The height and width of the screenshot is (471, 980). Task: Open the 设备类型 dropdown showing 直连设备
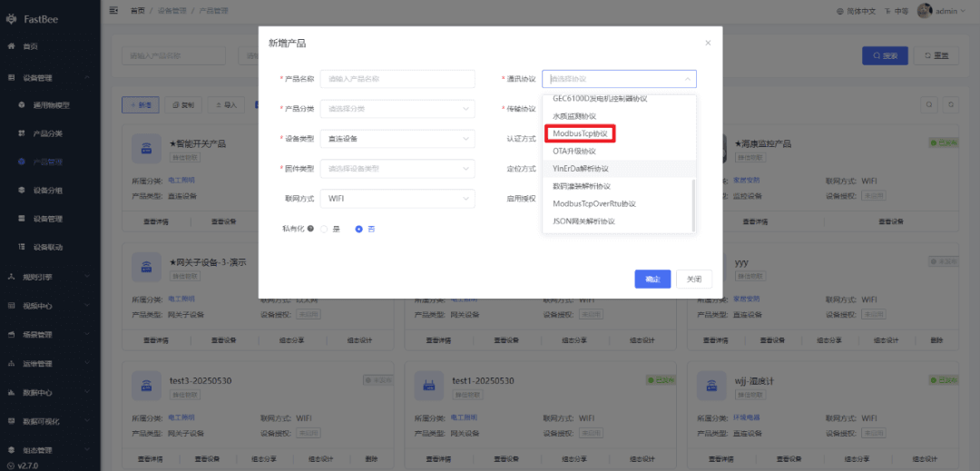coord(397,139)
